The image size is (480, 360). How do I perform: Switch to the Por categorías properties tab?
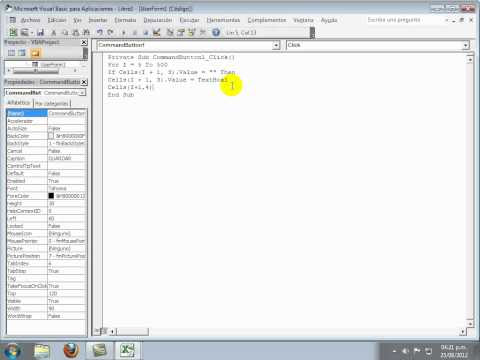(x=52, y=103)
